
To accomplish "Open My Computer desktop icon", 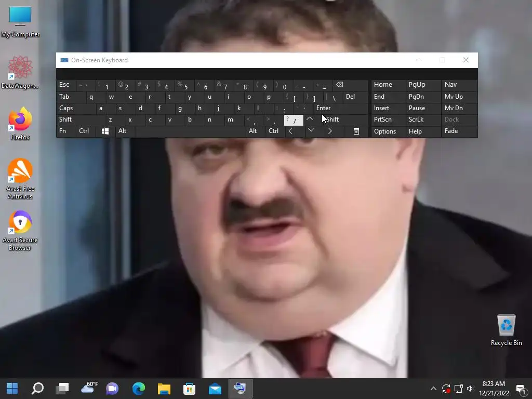I will click(20, 22).
